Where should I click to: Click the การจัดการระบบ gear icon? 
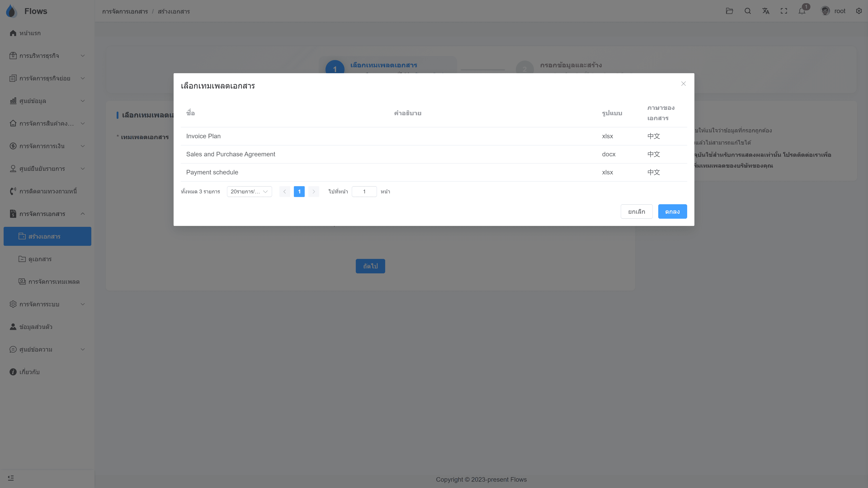tap(13, 304)
